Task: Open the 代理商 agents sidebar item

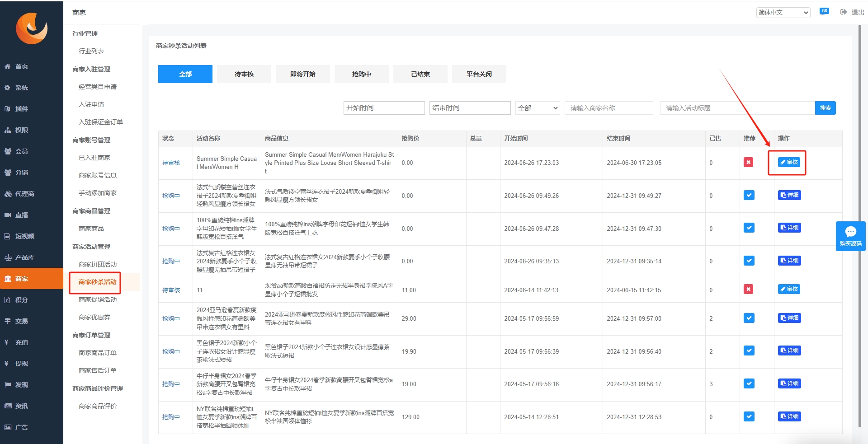Action: tap(32, 194)
